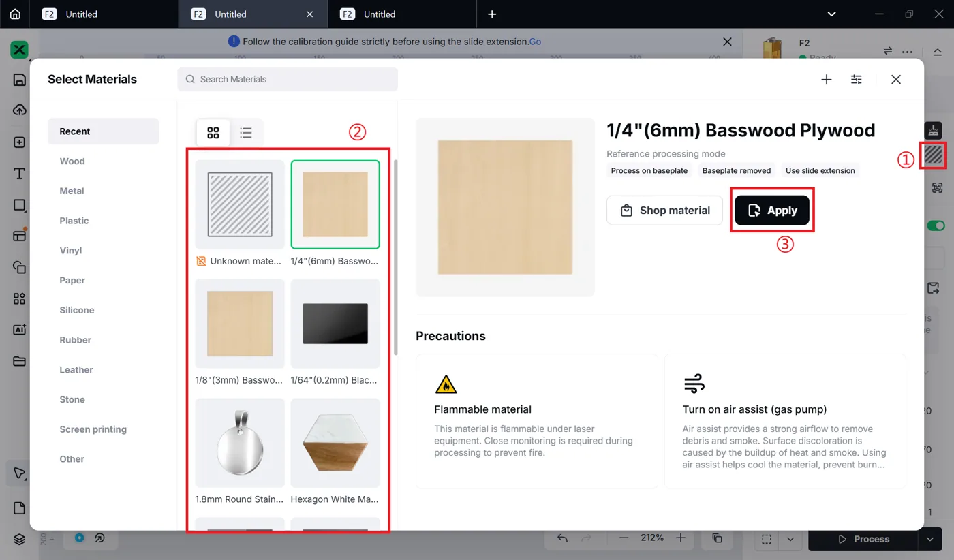Click the home icon in the title bar

point(15,14)
